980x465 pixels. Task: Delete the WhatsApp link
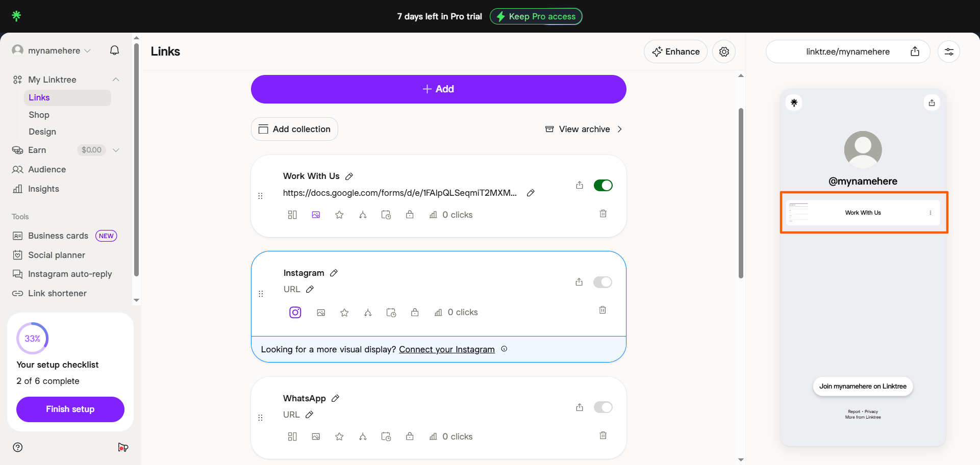click(x=603, y=435)
